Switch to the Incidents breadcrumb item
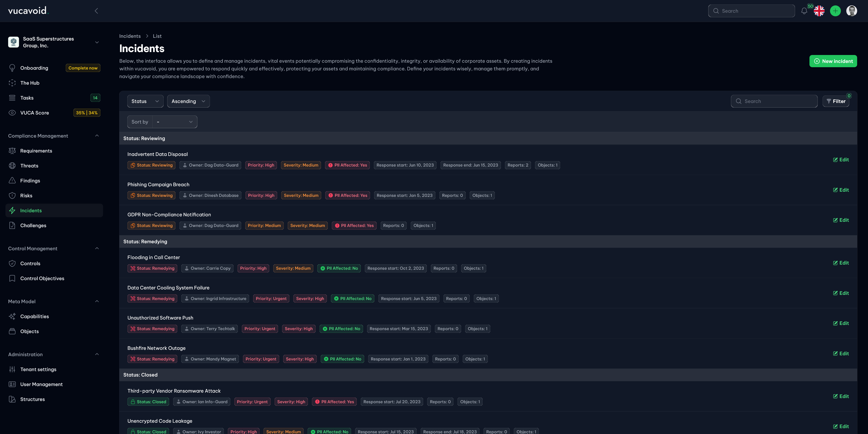This screenshot has height=434, width=868. [130, 36]
